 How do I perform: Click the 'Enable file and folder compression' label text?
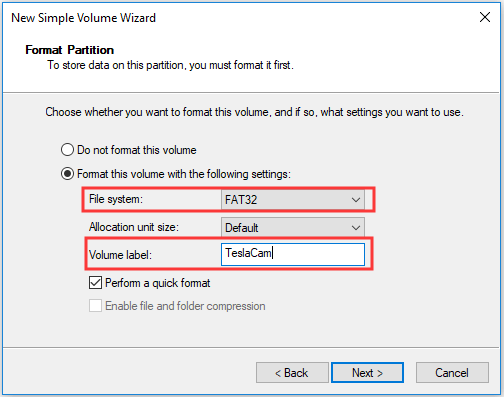[x=185, y=306]
